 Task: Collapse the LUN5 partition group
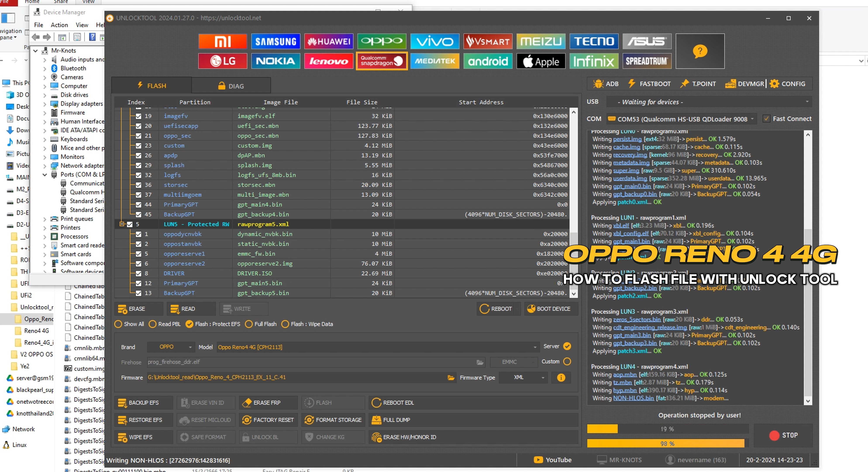tap(122, 224)
